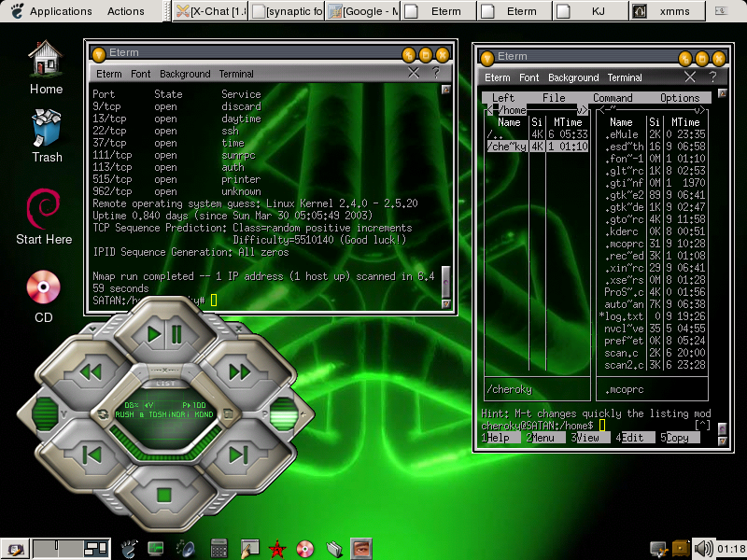Click the ? help icon in right Eterm menubar
Viewport: 747px width, 560px height.
[712, 77]
